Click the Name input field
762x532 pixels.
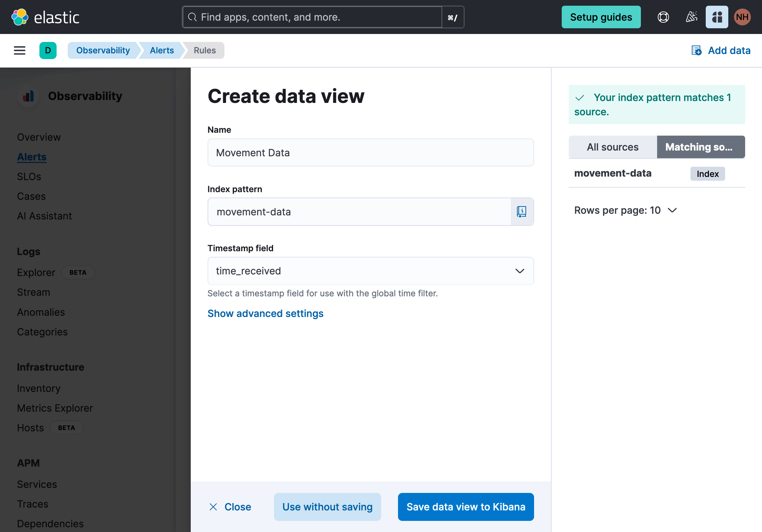coord(371,152)
